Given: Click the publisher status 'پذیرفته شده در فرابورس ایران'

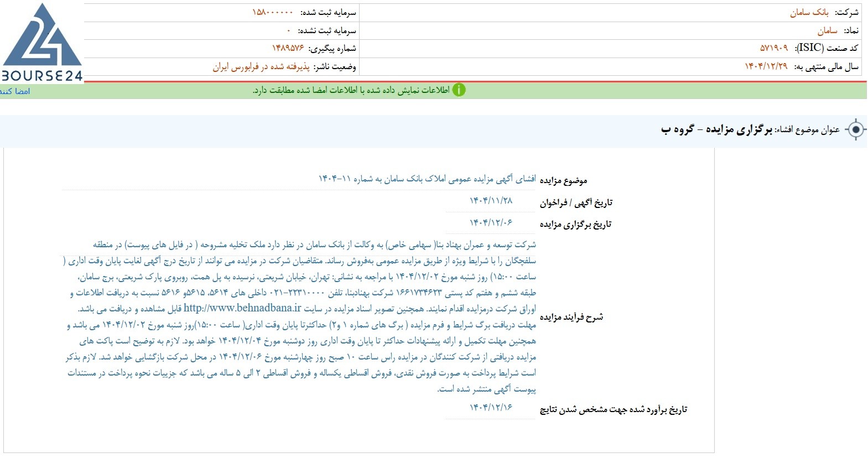Looking at the screenshot, I should pos(261,66).
